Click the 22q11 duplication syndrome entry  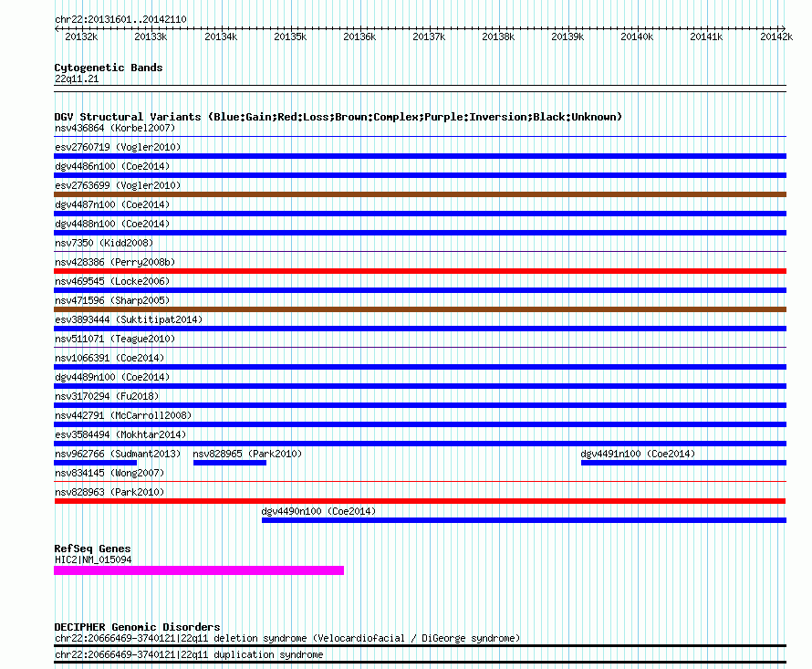point(189,655)
